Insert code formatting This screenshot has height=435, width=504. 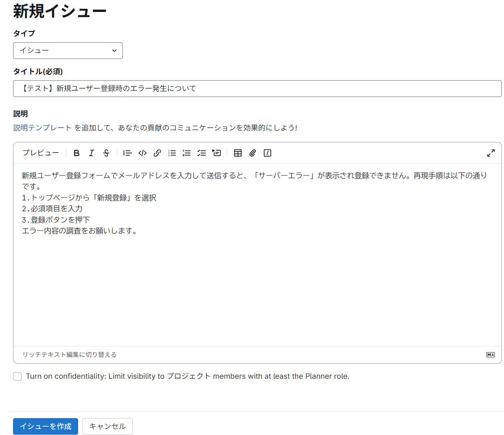coord(143,153)
